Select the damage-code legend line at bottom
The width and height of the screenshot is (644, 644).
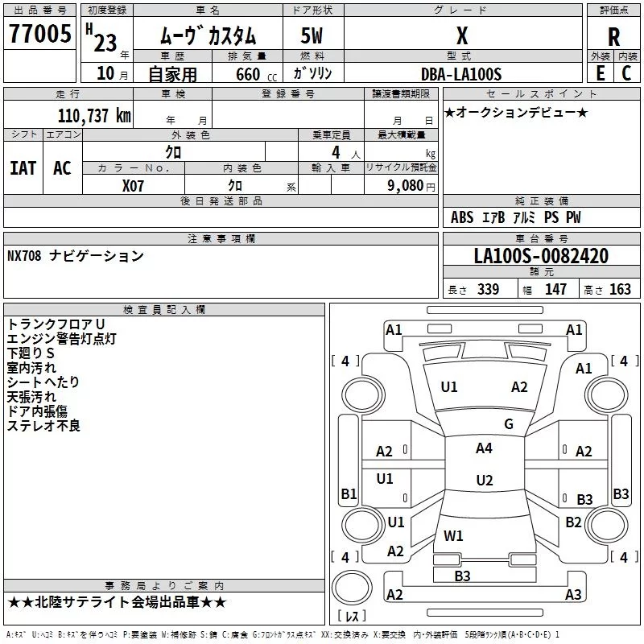point(283,634)
